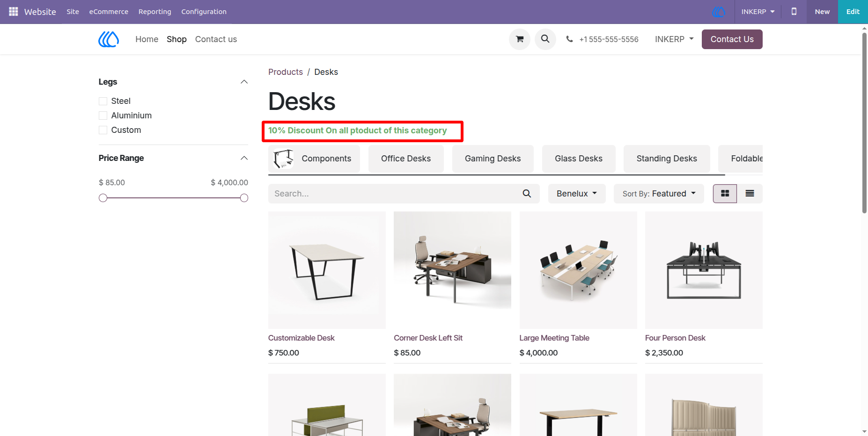Switch to list view layout icon

click(750, 194)
